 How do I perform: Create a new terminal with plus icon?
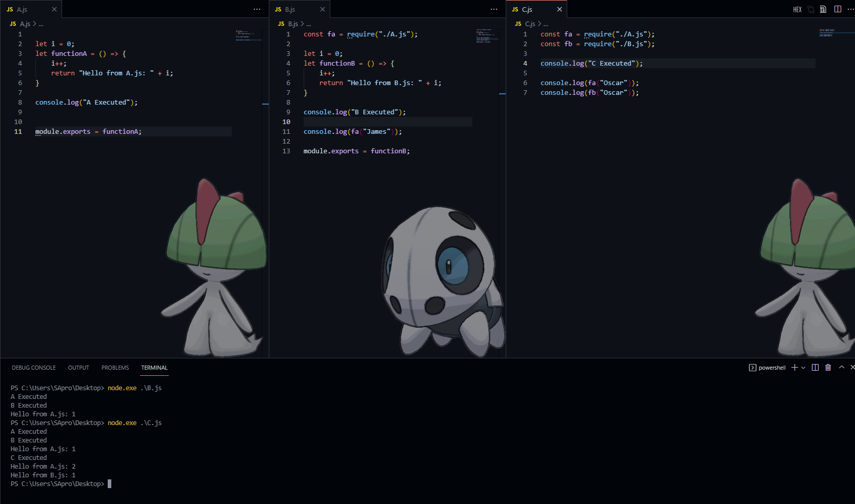(x=794, y=368)
